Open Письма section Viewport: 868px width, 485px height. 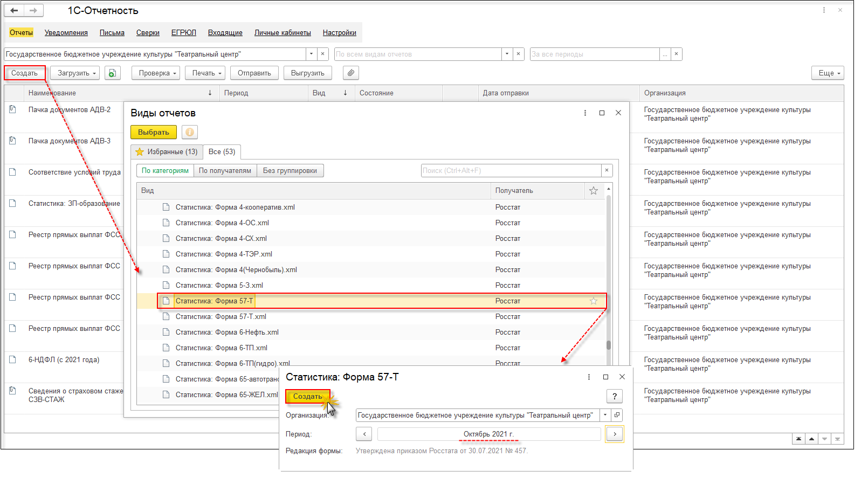click(112, 32)
